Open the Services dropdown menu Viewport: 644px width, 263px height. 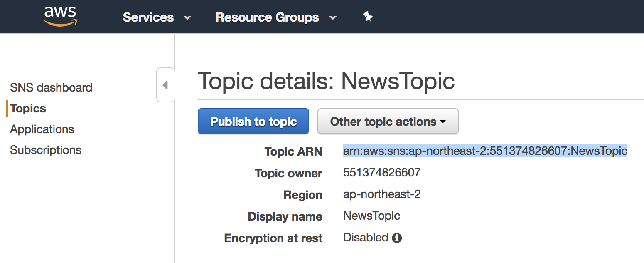pyautogui.click(x=157, y=17)
